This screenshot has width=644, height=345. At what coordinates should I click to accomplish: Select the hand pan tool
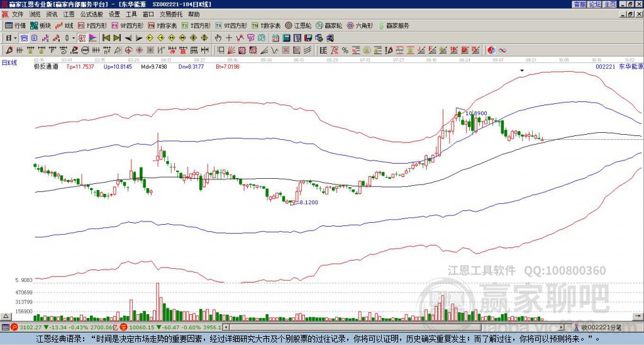click(x=218, y=38)
